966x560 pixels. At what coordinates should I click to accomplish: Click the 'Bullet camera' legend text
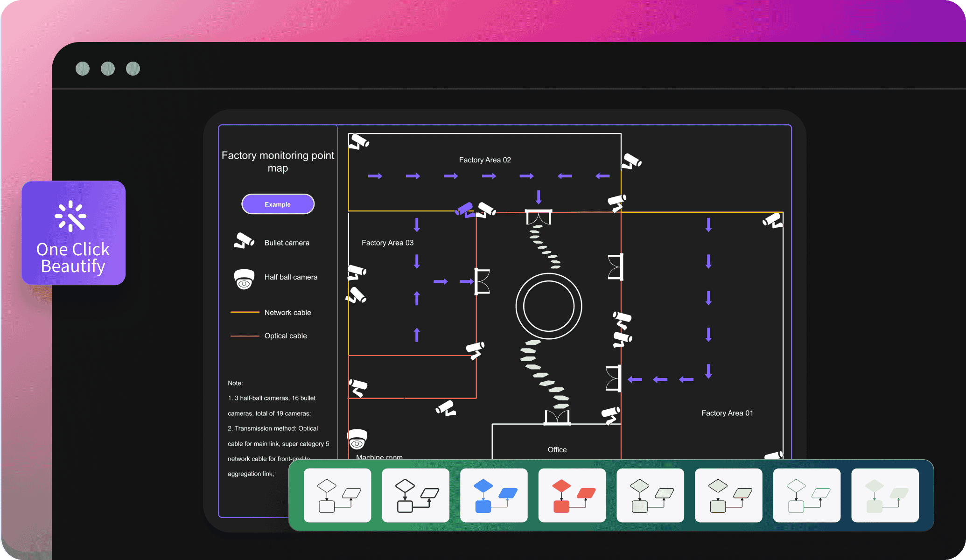tap(287, 243)
